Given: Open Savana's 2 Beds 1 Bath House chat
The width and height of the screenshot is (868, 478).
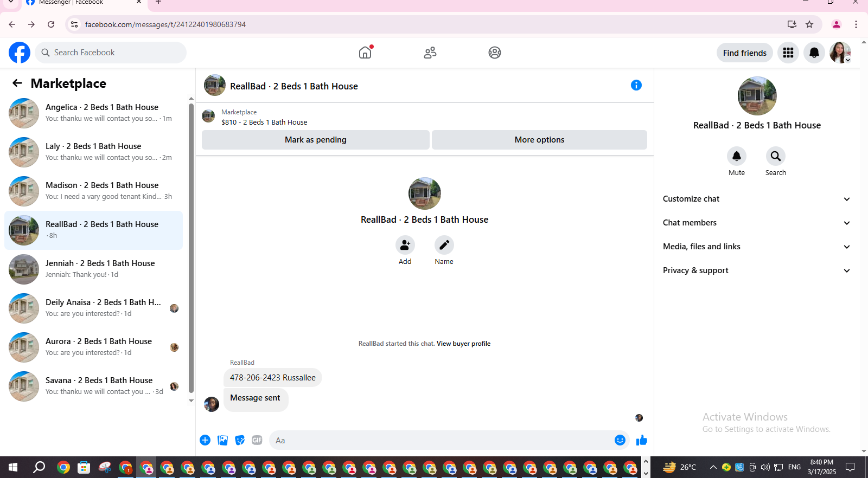Looking at the screenshot, I should [93, 386].
